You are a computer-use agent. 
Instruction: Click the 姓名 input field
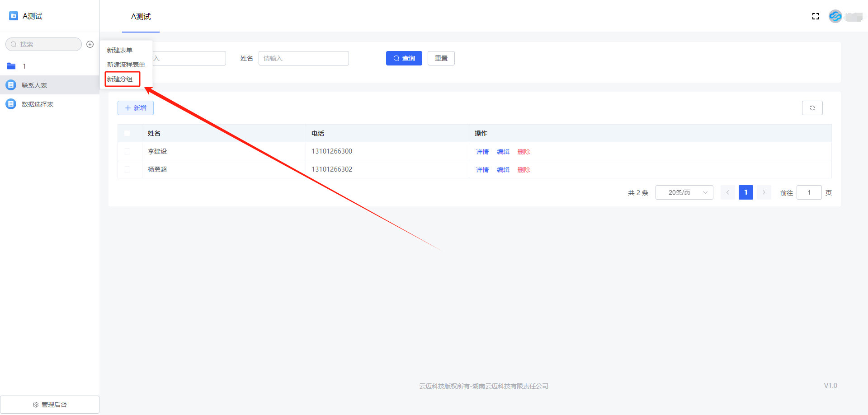pyautogui.click(x=303, y=58)
